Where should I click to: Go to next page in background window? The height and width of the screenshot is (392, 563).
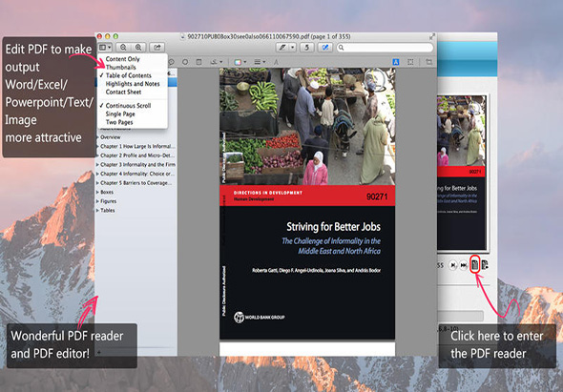coord(453,265)
